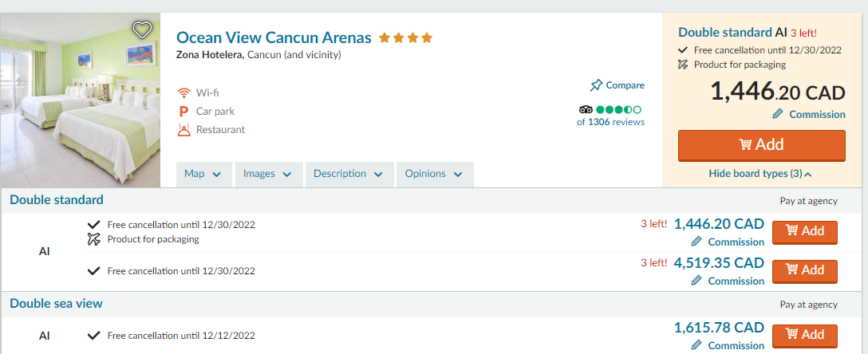Collapse the Hide board types (3) link
The image size is (868, 354).
759,174
